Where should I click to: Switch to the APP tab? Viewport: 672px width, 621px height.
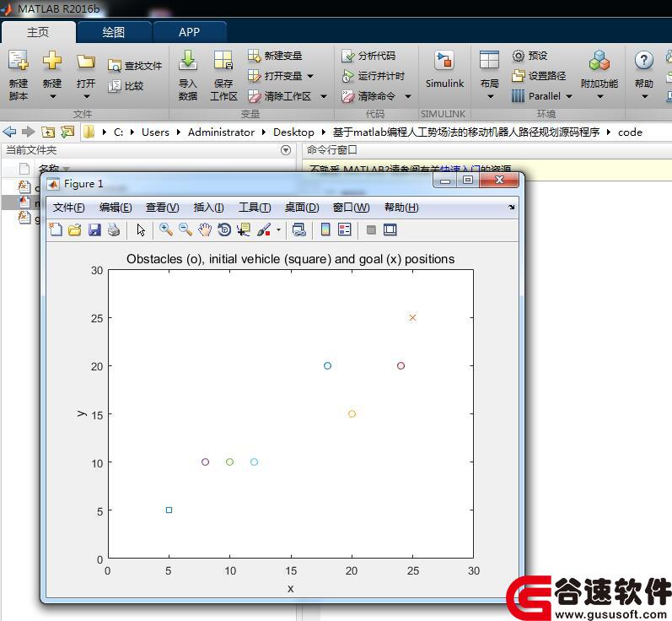point(190,32)
